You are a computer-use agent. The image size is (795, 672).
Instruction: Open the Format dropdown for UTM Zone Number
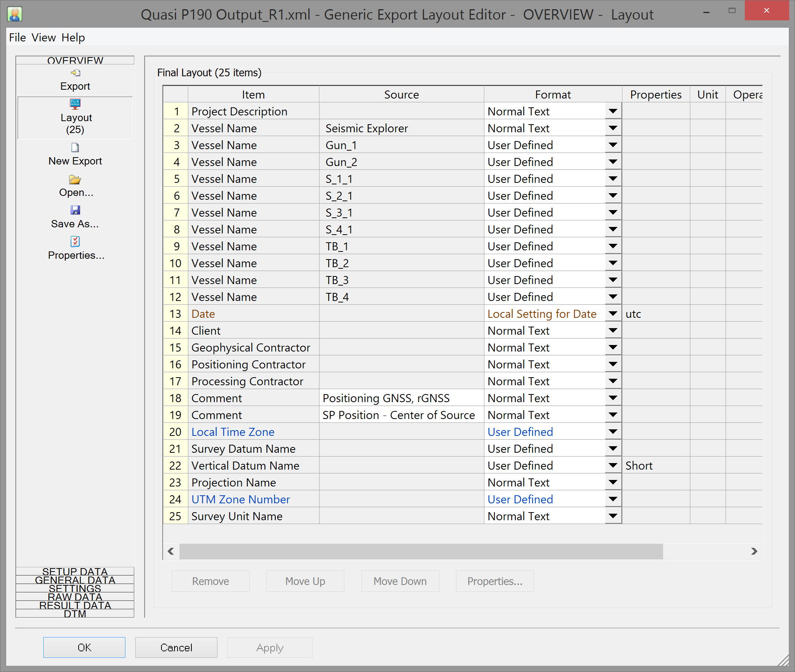(x=613, y=499)
